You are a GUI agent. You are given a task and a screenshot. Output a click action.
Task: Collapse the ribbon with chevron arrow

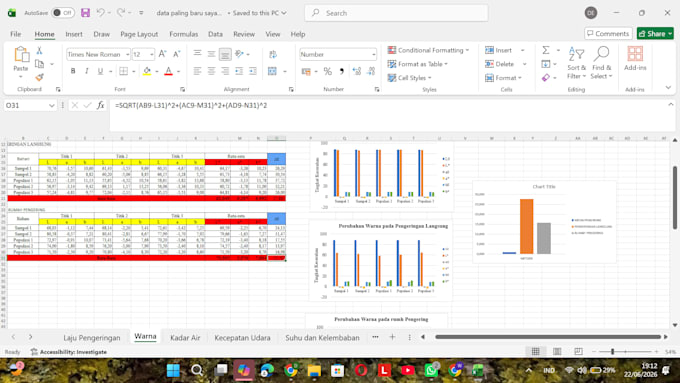point(668,88)
